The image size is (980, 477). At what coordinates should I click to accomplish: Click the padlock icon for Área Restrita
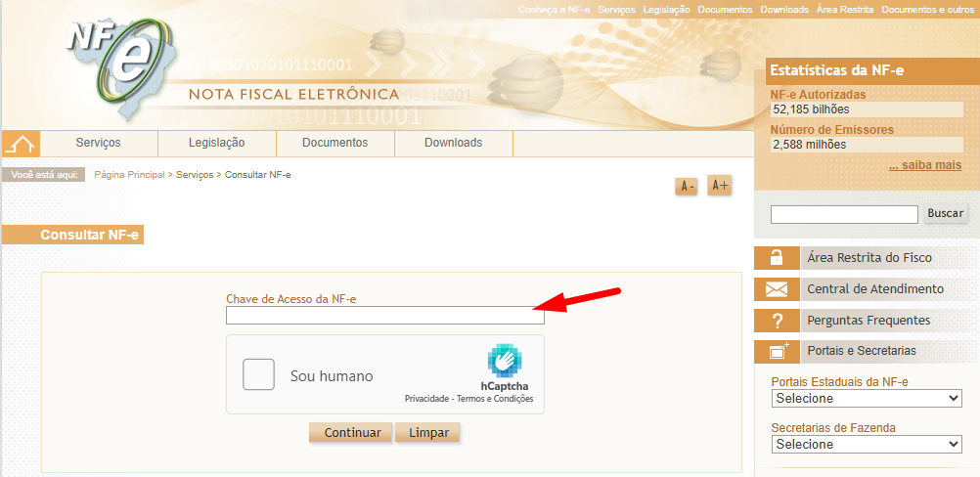point(777,258)
